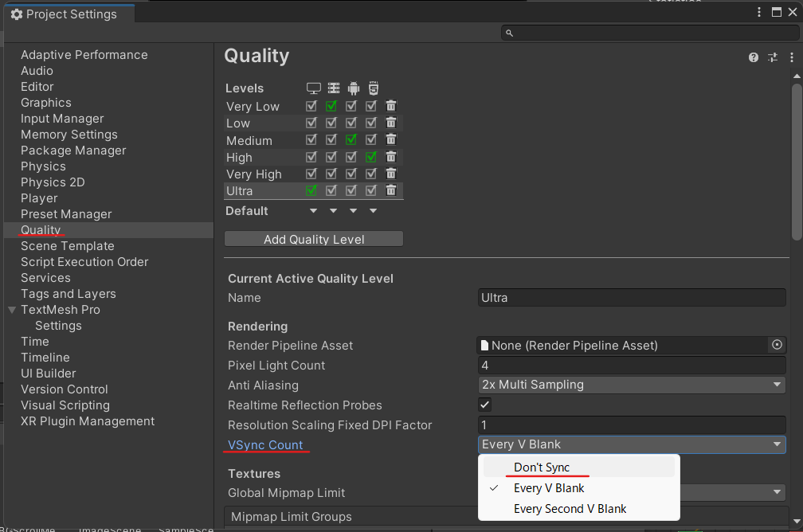Screen dimensions: 803x532
Task: Open Adaptive Performance settings
Action: click(84, 55)
